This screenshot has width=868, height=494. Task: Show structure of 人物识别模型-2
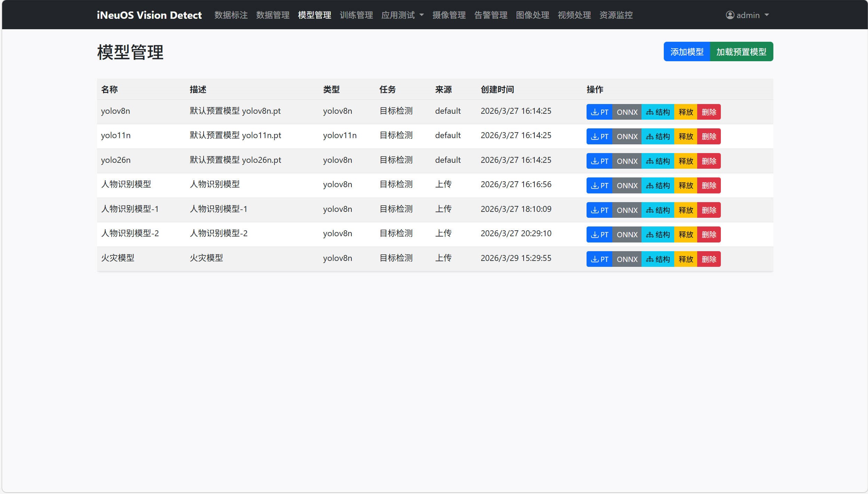pos(658,234)
